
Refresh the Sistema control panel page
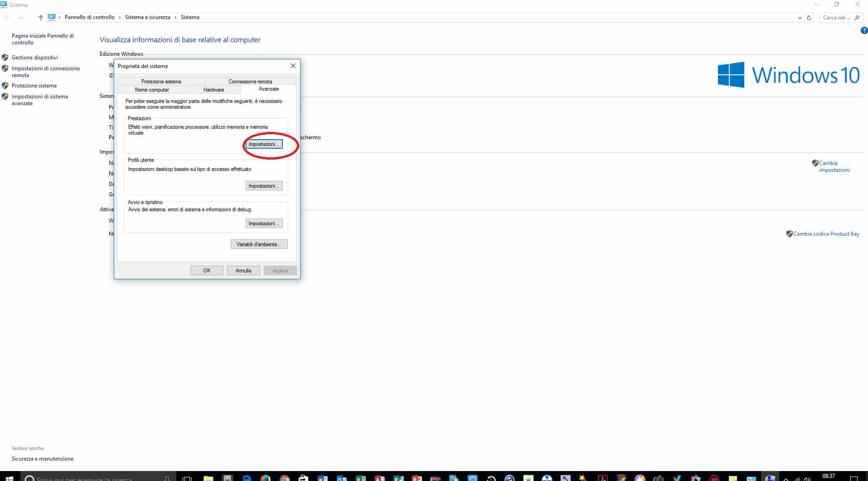pyautogui.click(x=809, y=18)
